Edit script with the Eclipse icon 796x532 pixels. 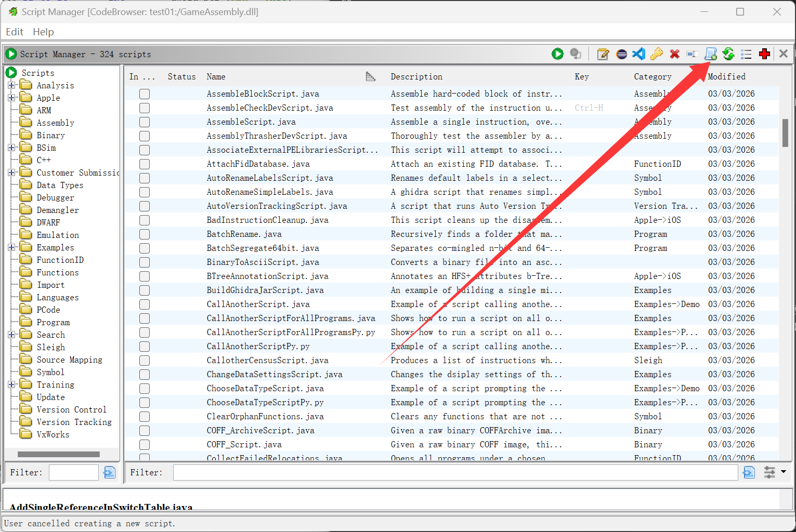(x=621, y=54)
